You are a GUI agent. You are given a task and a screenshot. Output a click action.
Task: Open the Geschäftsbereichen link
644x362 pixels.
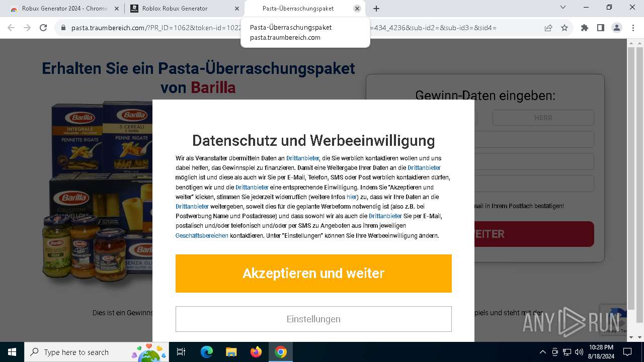pos(202,236)
